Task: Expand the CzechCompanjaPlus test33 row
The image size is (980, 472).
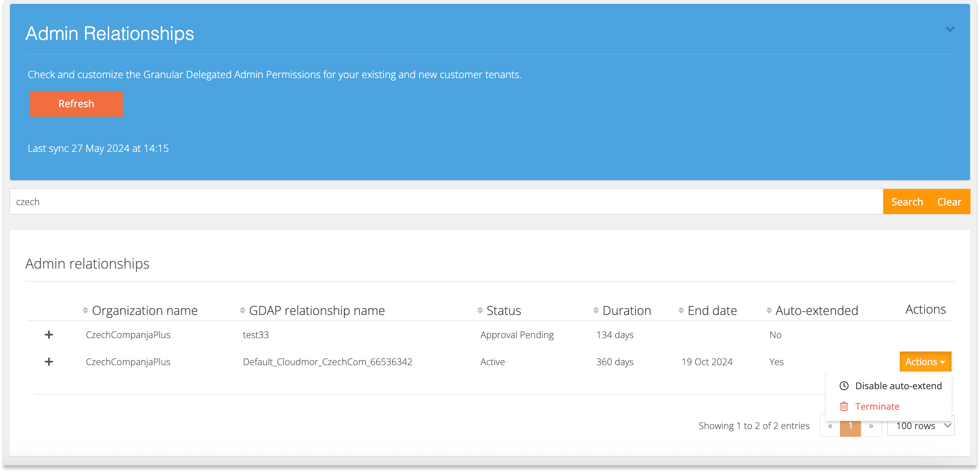Action: tap(49, 335)
